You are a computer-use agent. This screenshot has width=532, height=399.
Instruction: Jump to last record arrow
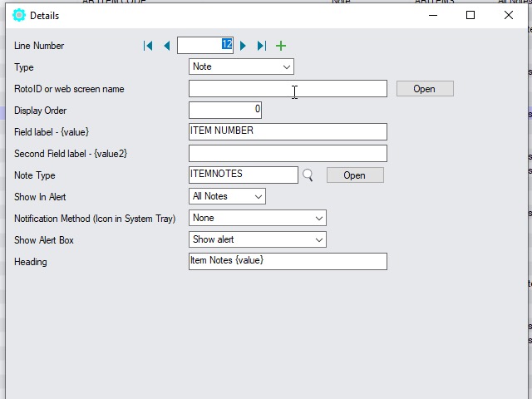[262, 46]
